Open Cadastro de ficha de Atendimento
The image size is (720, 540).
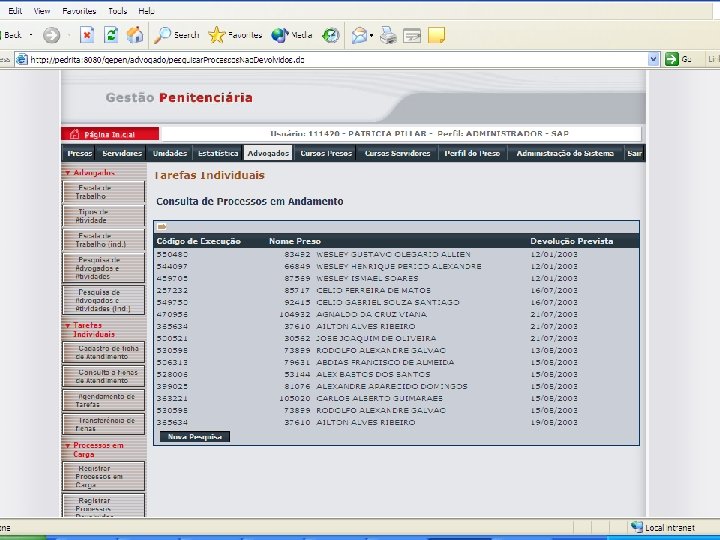103,352
